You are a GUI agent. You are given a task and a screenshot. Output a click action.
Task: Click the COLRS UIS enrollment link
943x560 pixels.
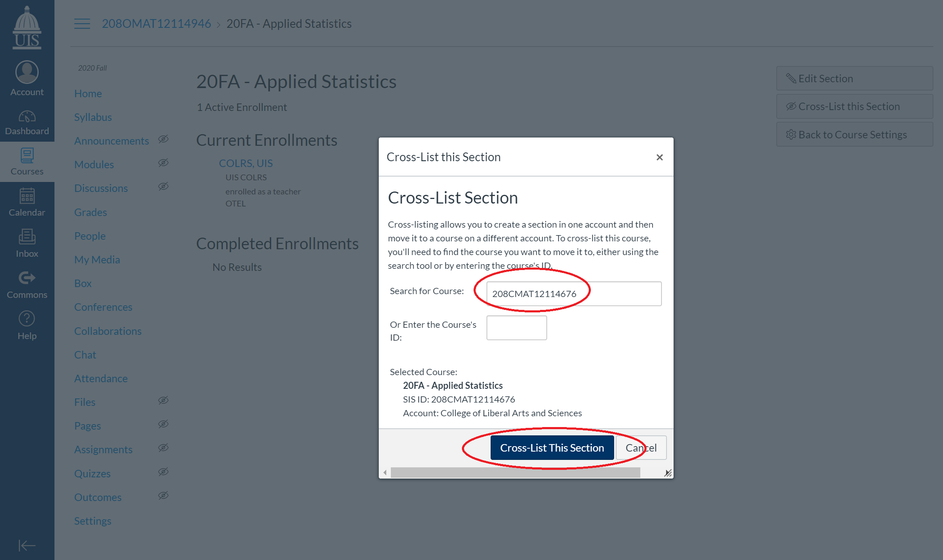point(247,163)
